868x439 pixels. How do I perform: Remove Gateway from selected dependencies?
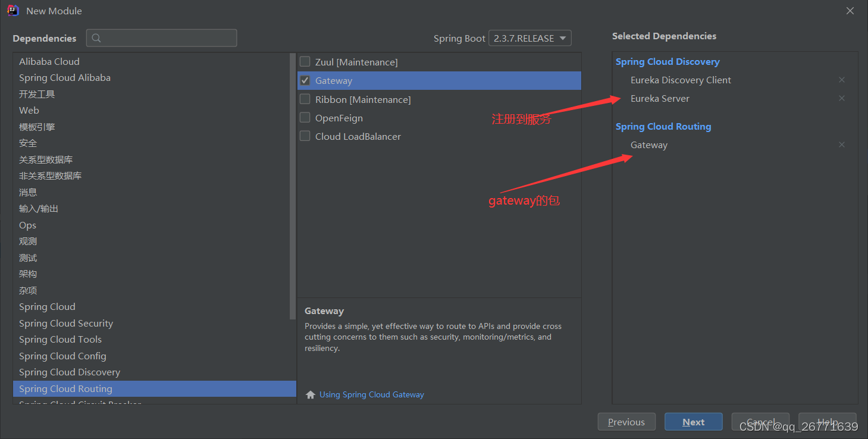tap(841, 145)
